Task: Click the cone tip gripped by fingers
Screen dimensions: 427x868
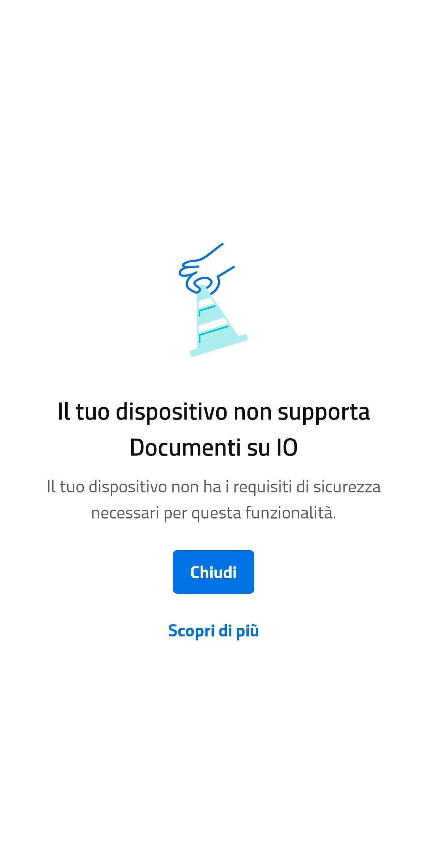Action: (x=202, y=288)
